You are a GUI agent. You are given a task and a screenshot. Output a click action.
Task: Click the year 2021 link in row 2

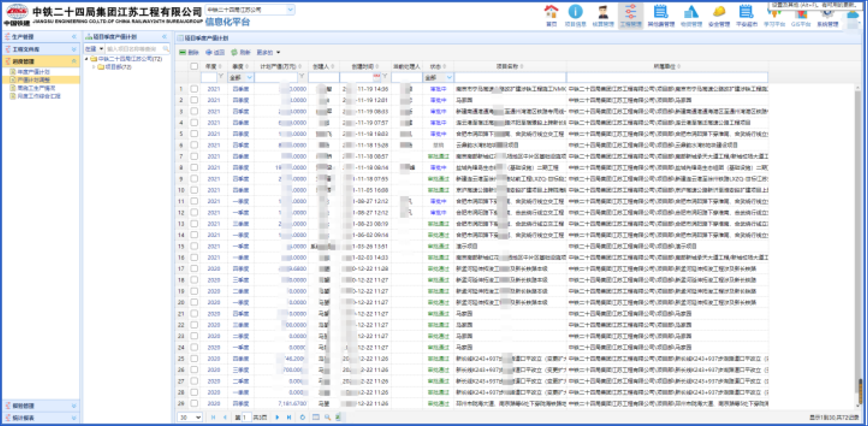point(214,100)
